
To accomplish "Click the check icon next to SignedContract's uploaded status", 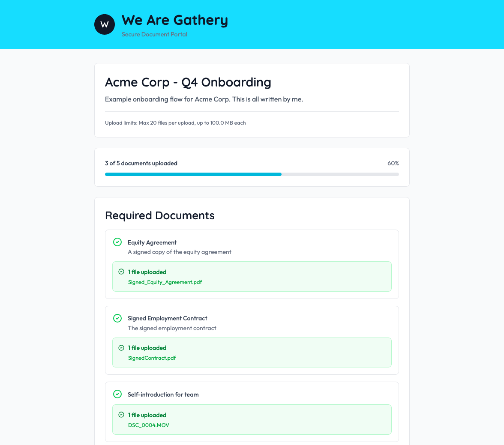I will [x=120, y=347].
